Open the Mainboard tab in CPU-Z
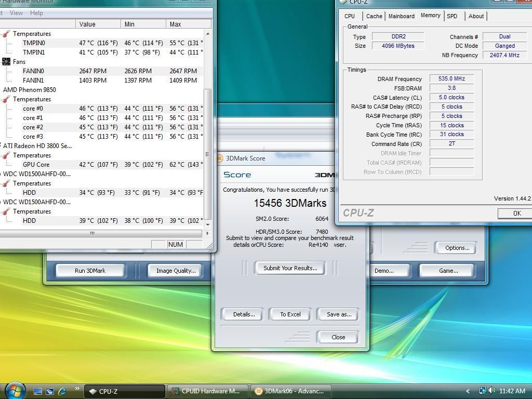 click(402, 16)
